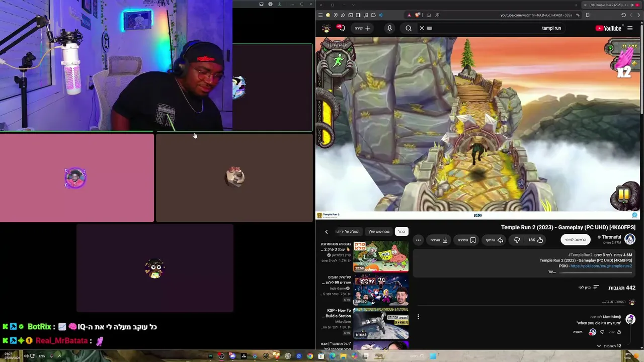Open the Brave shields lion icon

click(x=417, y=15)
